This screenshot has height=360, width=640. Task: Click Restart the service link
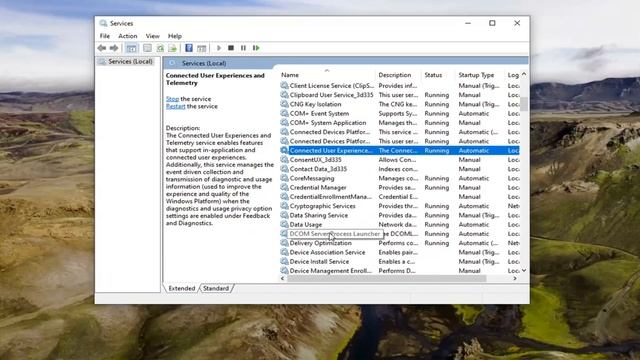tap(176, 106)
